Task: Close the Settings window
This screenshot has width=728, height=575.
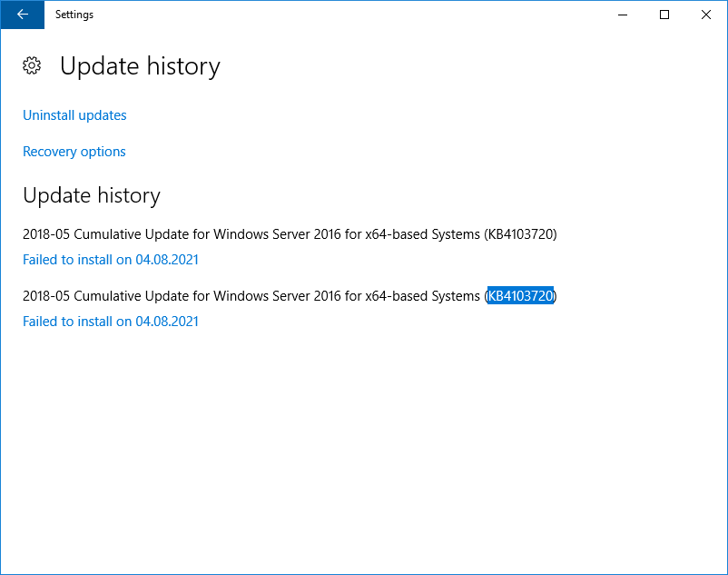Action: (x=706, y=15)
